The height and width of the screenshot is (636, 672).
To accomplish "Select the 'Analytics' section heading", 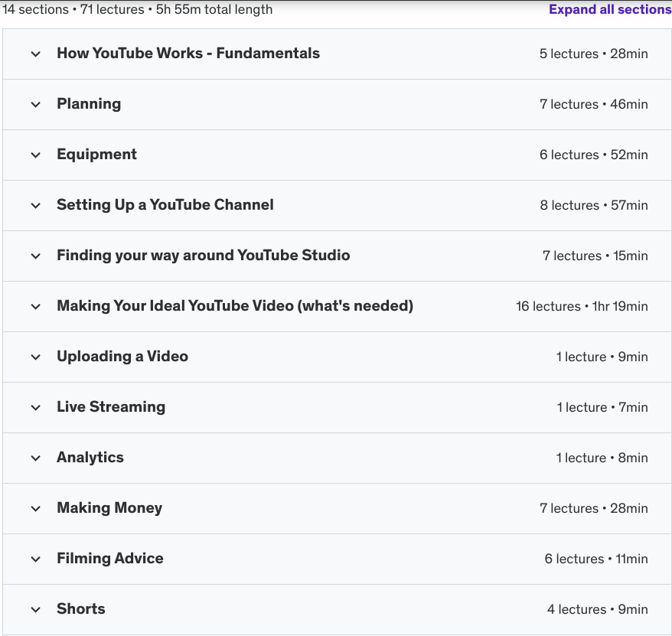I will point(90,458).
